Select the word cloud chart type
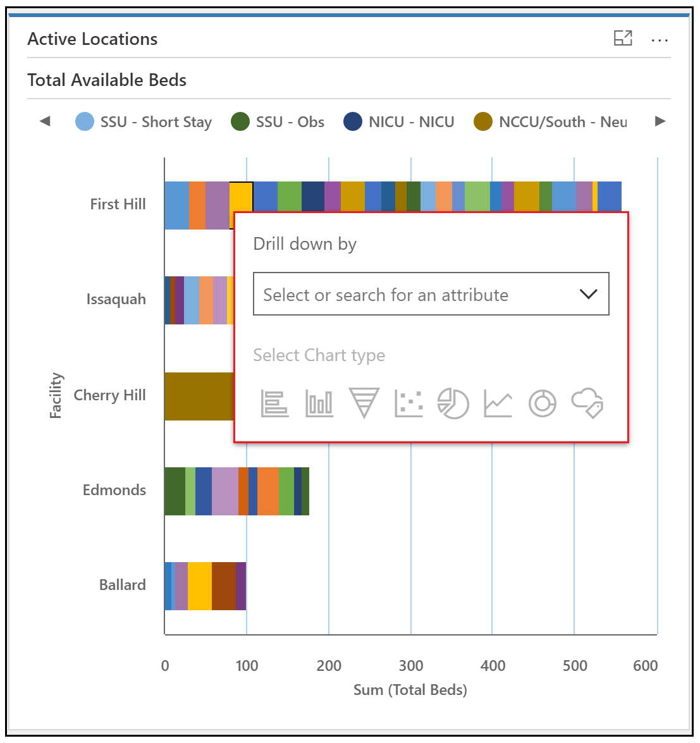 click(x=587, y=403)
